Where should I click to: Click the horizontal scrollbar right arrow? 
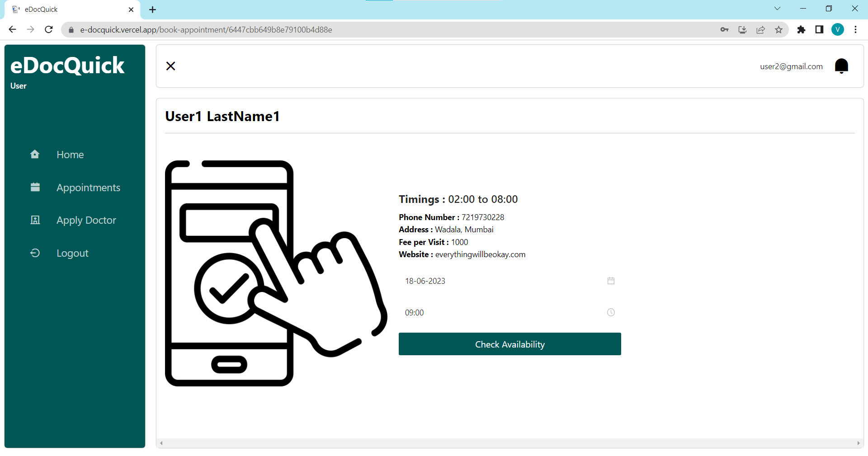859,443
